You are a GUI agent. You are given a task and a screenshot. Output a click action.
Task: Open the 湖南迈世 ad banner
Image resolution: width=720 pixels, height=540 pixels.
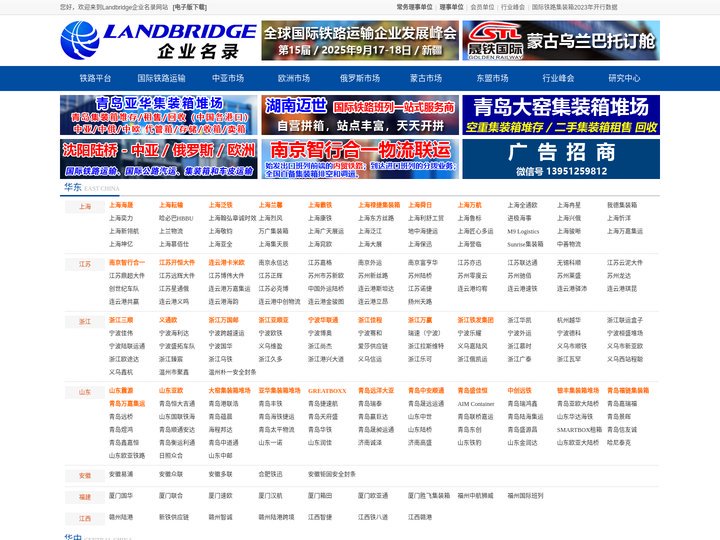tap(360, 115)
